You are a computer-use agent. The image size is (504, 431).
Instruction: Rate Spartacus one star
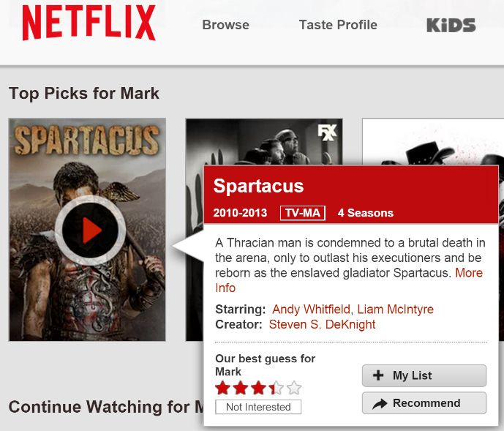coord(222,388)
